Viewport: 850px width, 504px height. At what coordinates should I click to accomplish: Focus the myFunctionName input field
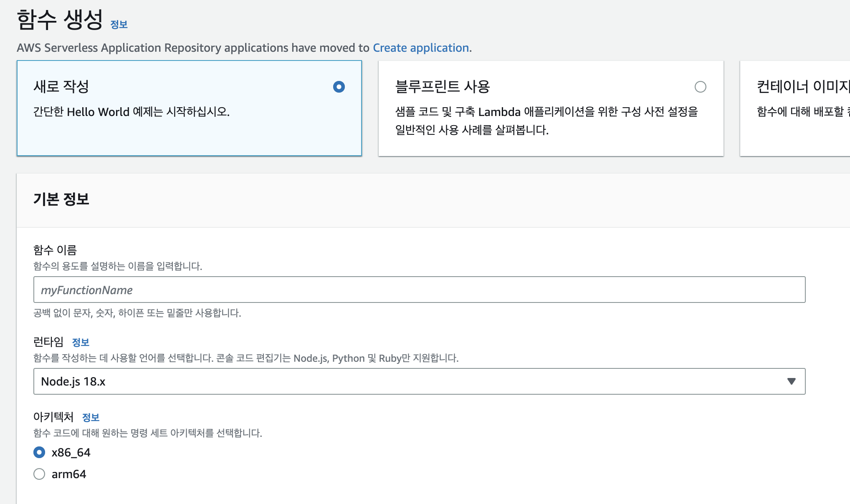[419, 290]
